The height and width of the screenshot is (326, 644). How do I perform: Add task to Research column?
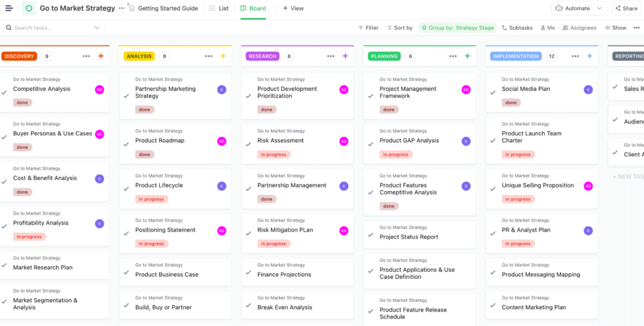(345, 56)
